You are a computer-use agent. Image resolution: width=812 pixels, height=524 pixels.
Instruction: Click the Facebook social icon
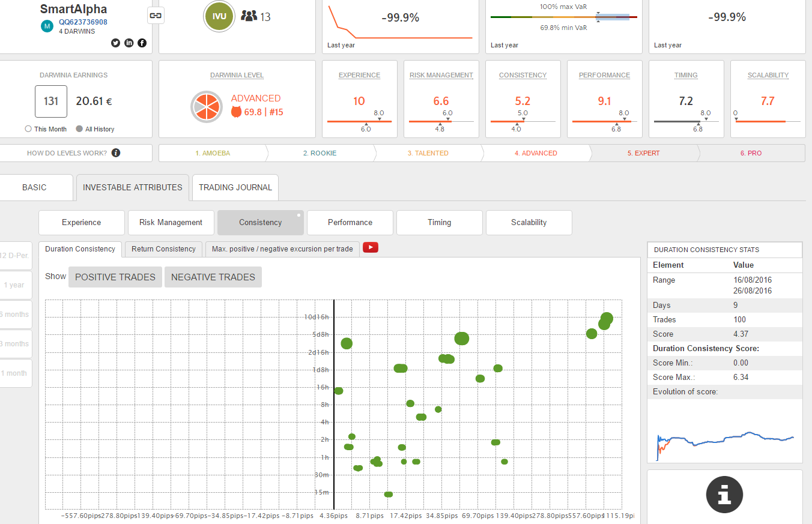coord(142,43)
